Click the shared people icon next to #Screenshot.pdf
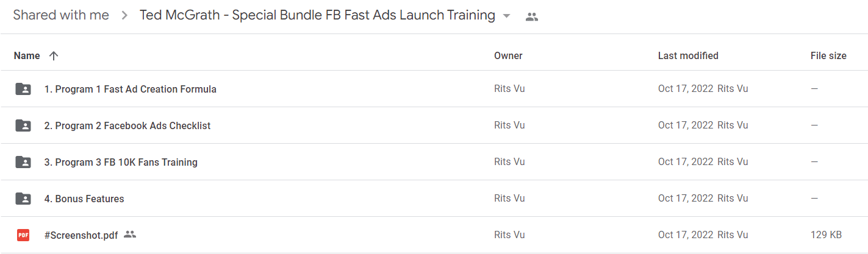The width and height of the screenshot is (868, 254). tap(129, 234)
